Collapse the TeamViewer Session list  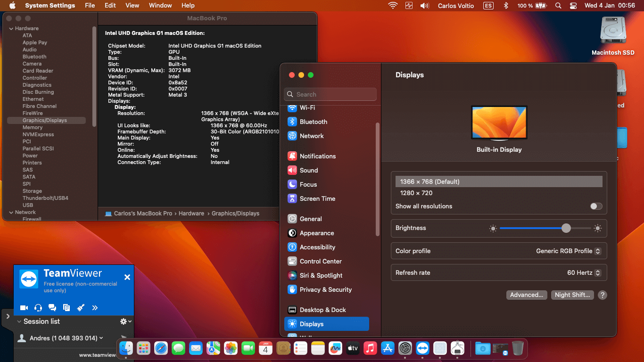(19, 321)
